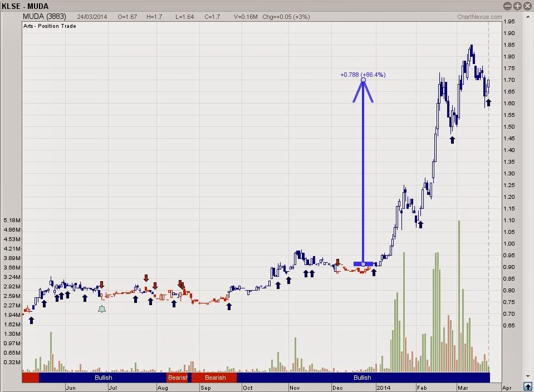Select the blue up arrow near the March high
Screen dimensions: 534x392
(x=488, y=102)
